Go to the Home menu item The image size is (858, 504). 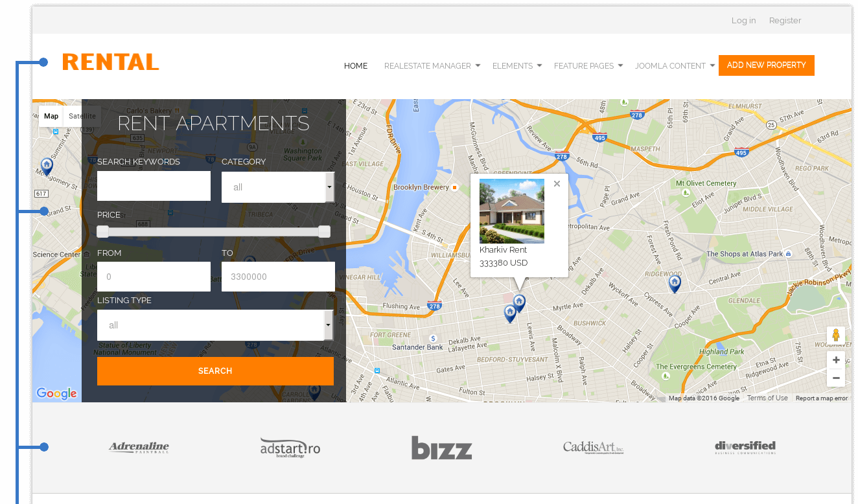pos(356,65)
